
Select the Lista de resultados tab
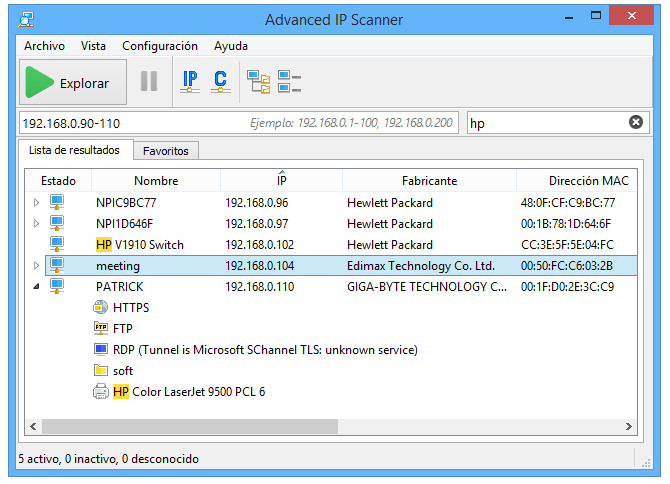(x=74, y=150)
